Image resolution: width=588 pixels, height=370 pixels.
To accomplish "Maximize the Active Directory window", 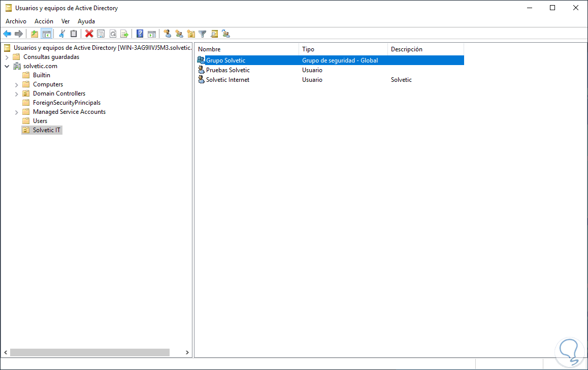I will (552, 8).
